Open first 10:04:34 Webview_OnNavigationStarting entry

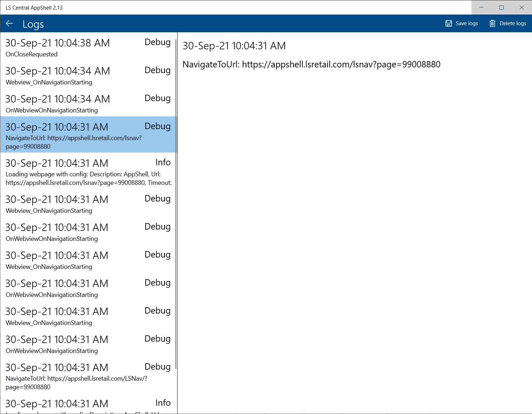click(49, 82)
